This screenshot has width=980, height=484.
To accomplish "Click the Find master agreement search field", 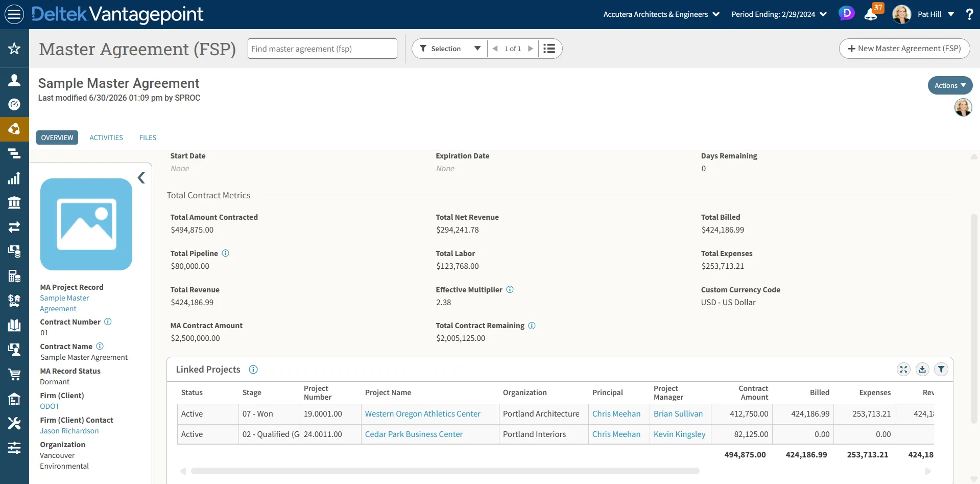I will click(322, 49).
